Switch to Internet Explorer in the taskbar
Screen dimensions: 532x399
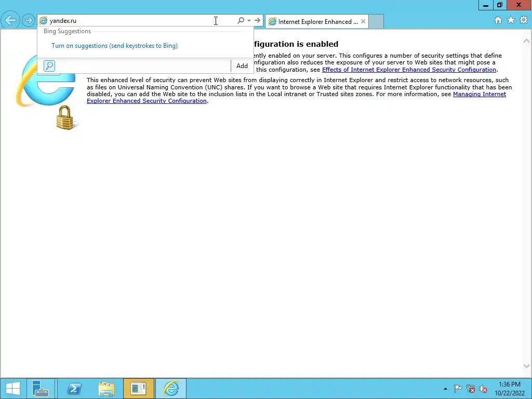171,389
